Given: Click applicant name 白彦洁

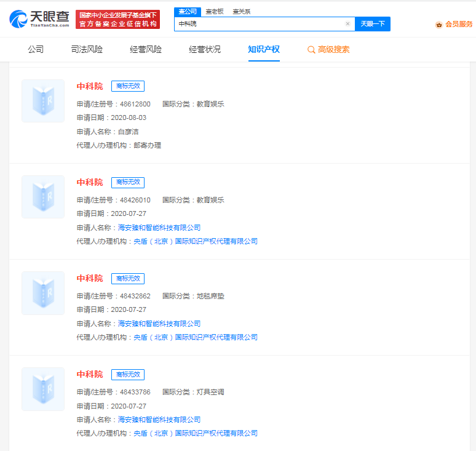Looking at the screenshot, I should (128, 132).
